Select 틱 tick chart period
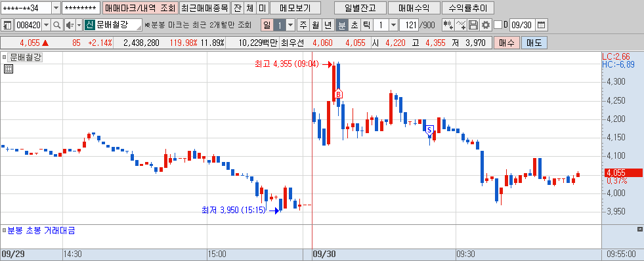The height and width of the screenshot is (261, 644). click(x=366, y=26)
